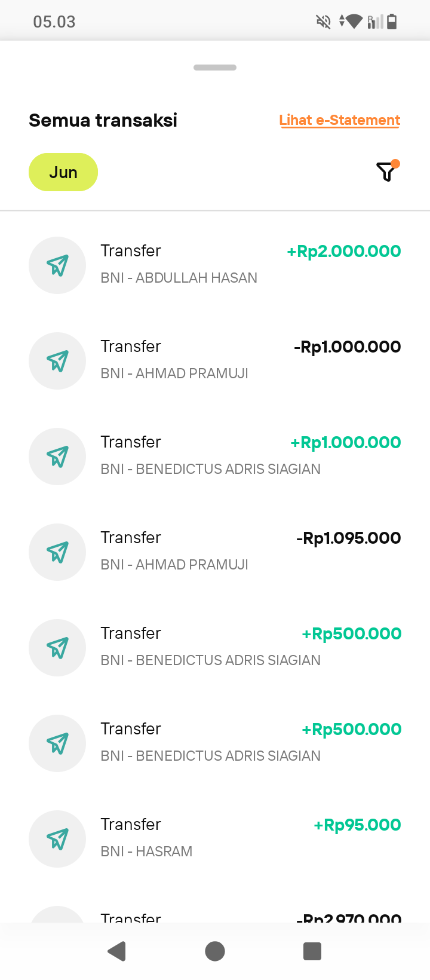This screenshot has width=430, height=980.
Task: Open +Rp1.000.000 transfer from BENEDICTUS ADRIS SIAGIAN
Action: [215, 457]
